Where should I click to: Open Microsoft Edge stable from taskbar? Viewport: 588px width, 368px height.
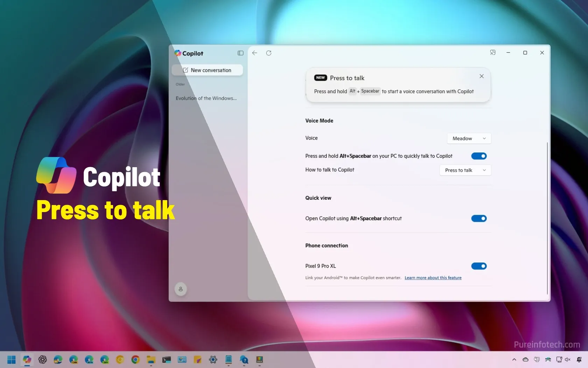pyautogui.click(x=58, y=360)
